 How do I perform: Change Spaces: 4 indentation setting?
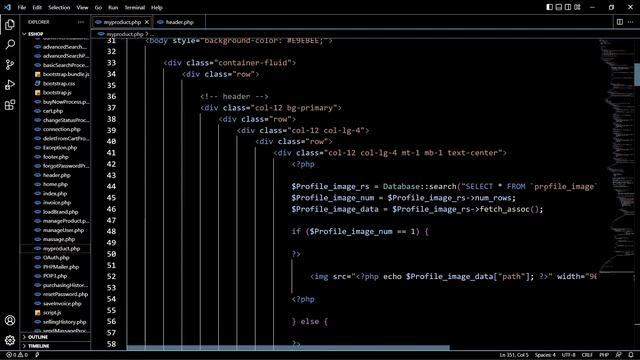pyautogui.click(x=545, y=355)
